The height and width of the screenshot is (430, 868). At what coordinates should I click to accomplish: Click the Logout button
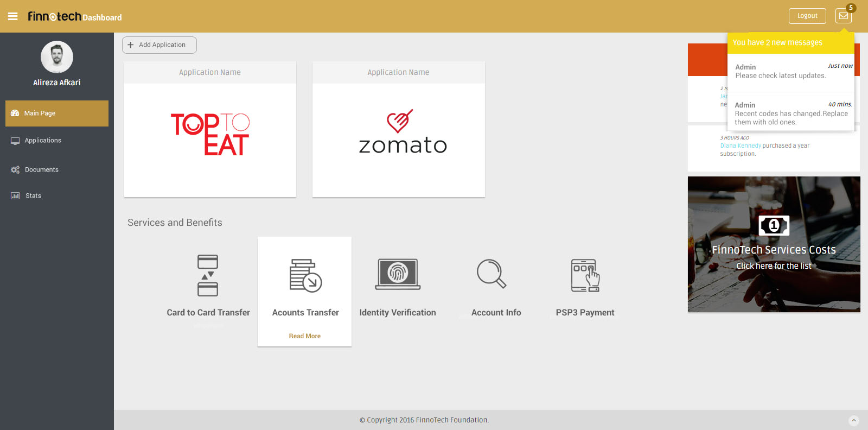807,16
